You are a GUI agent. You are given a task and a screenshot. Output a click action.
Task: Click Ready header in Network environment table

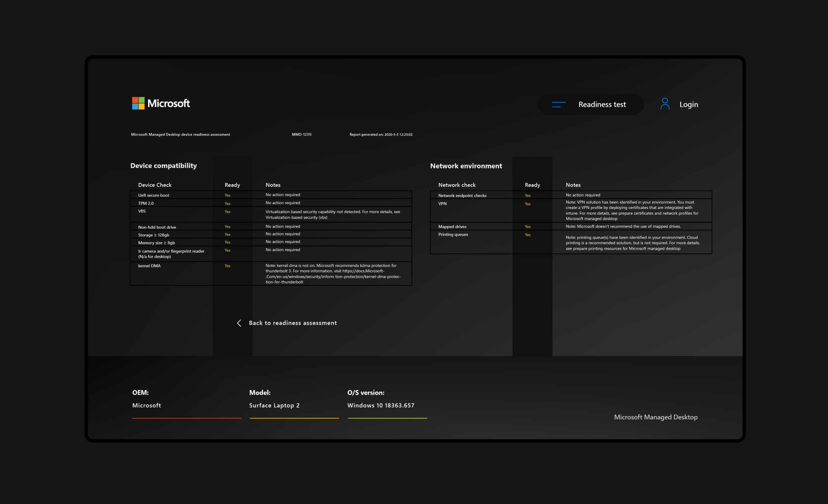click(532, 185)
